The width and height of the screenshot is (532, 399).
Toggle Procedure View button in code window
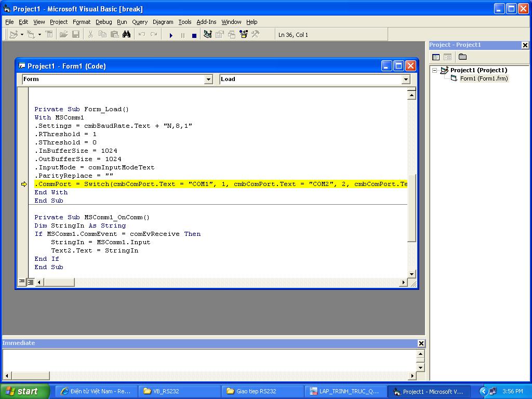pos(22,282)
